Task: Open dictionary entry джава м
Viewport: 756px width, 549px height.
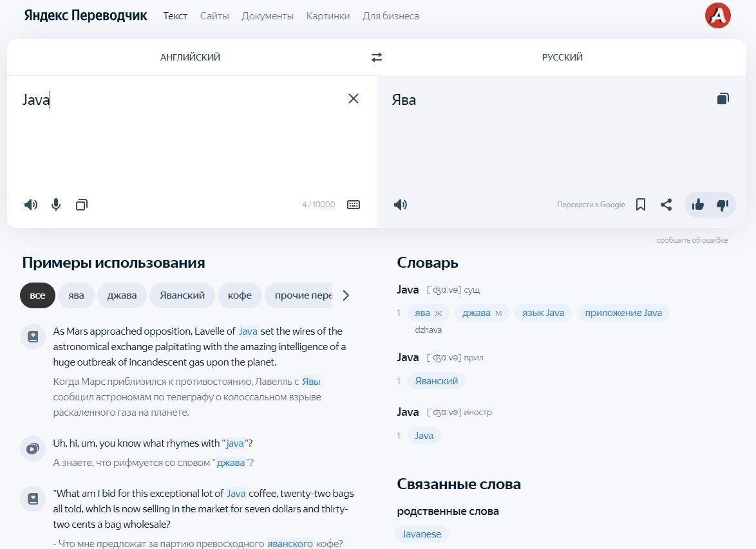Action: pos(482,313)
